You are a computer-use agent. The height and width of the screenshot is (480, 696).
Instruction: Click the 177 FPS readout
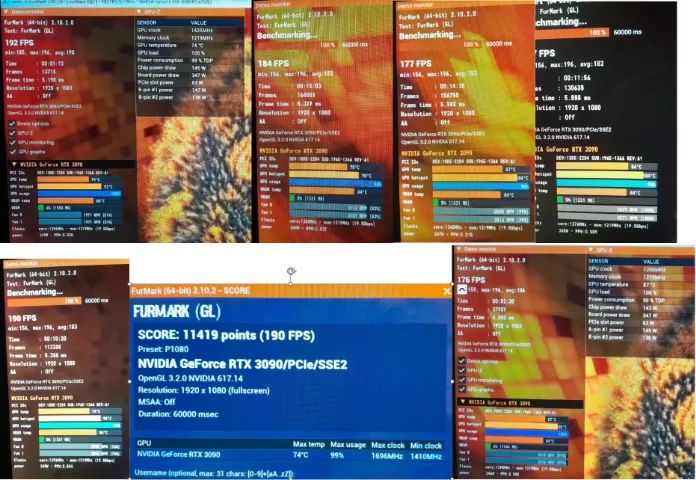(415, 64)
